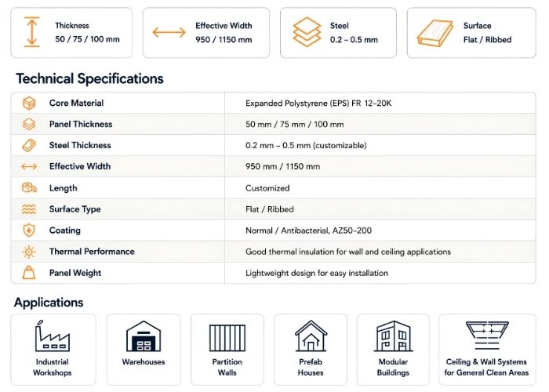Click the Applications section heading
Image resolution: width=549 pixels, height=392 pixels.
(49, 303)
